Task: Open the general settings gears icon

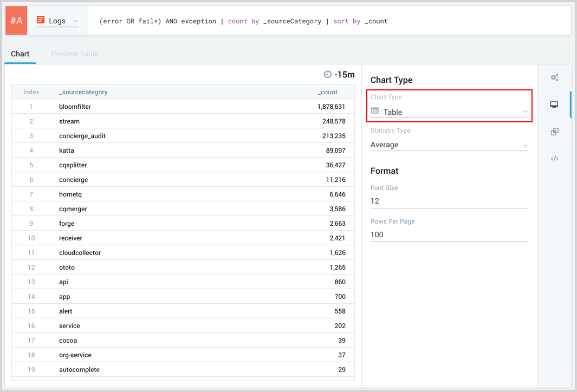Action: [x=554, y=77]
